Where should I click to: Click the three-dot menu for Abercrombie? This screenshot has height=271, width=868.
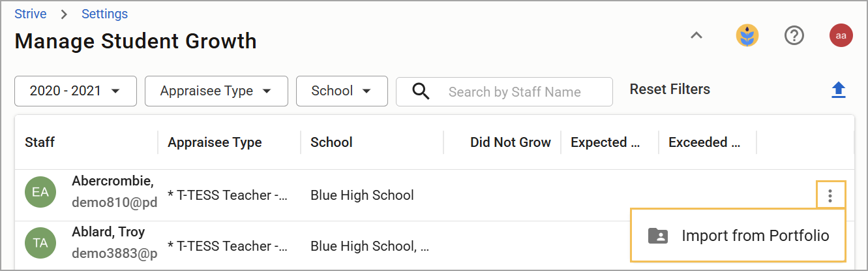[830, 195]
